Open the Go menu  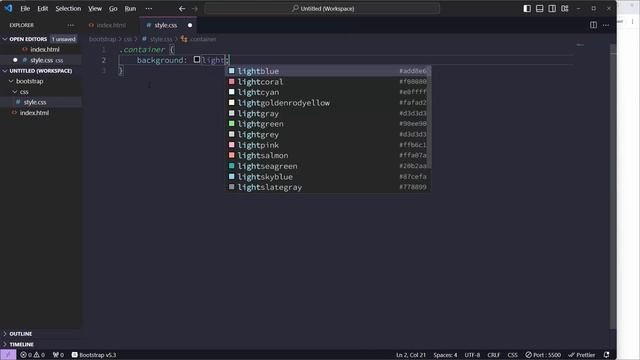click(x=113, y=9)
